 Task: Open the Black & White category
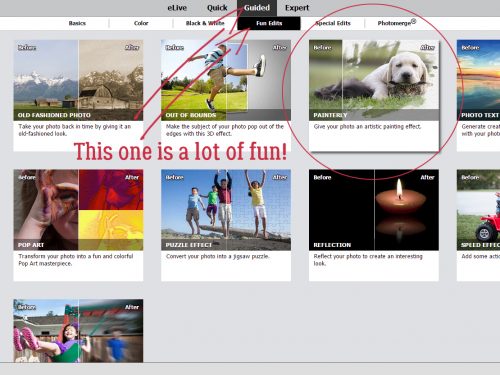coord(205,23)
